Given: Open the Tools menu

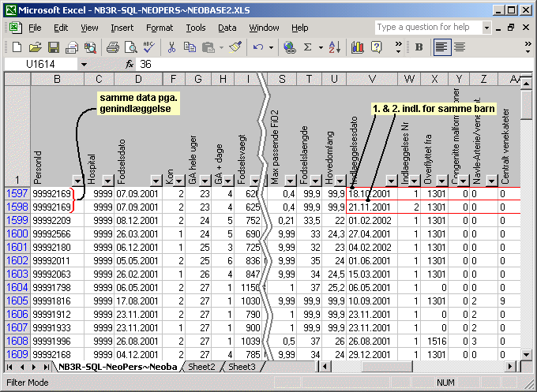Looking at the screenshot, I should point(196,28).
